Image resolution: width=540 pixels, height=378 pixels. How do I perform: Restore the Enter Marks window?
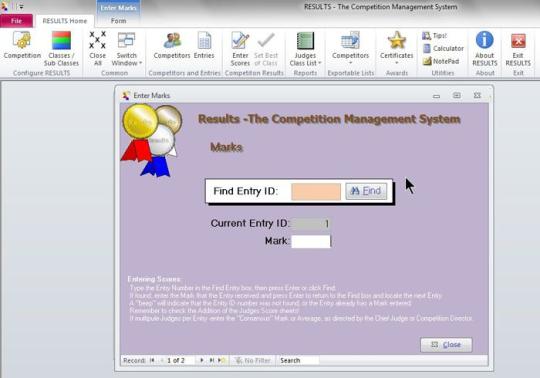[x=457, y=95]
